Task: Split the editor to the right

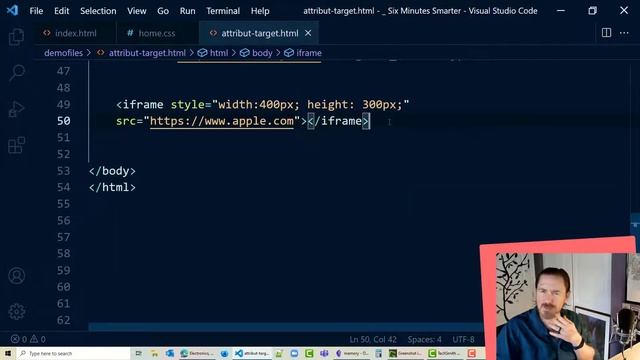Action: 607,33
